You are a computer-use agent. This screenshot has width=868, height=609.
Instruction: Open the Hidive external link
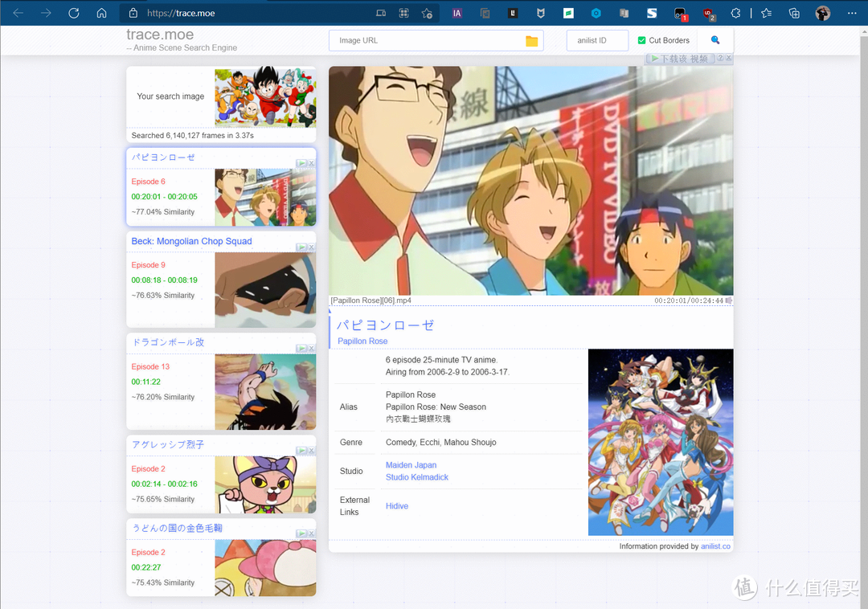[x=397, y=506]
